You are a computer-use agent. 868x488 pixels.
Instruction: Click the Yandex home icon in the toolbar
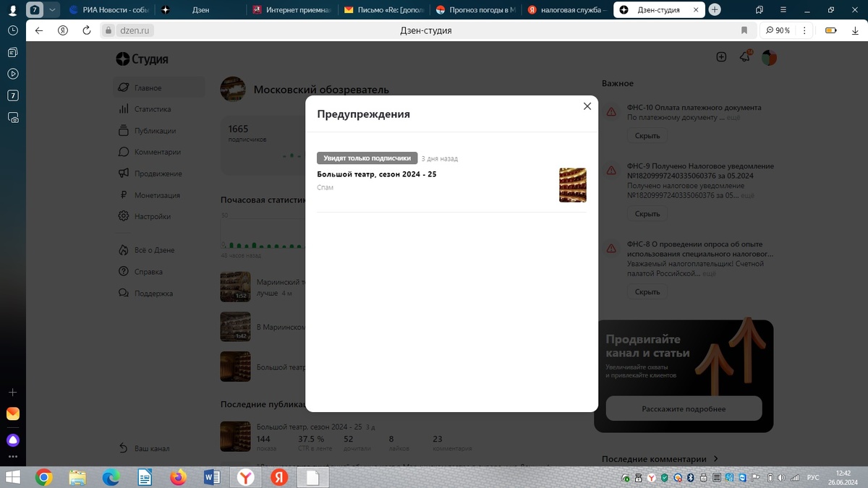pos(63,30)
